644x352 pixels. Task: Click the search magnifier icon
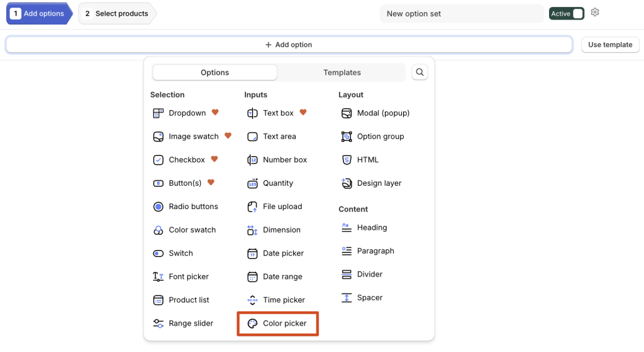419,72
